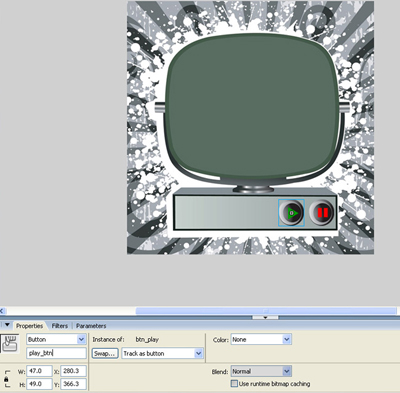Collapse the Properties panel with the triangle
This screenshot has height=393, width=400.
click(7, 325)
